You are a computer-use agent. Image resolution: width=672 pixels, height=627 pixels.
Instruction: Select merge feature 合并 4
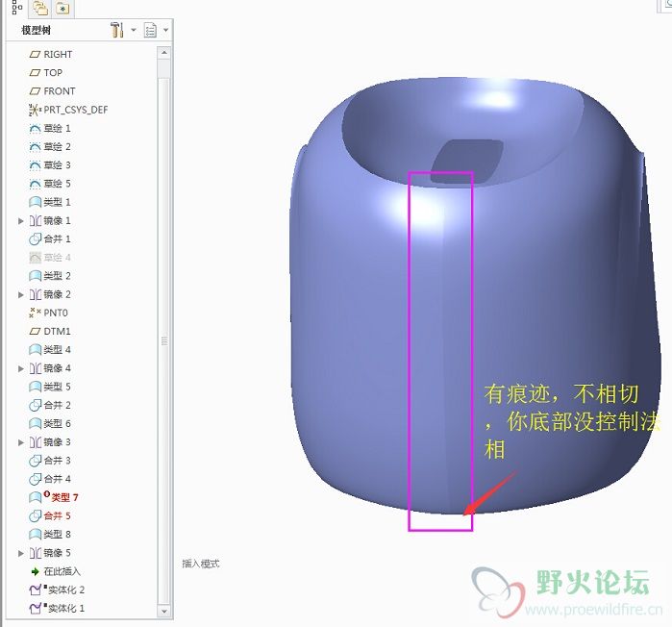coord(50,479)
